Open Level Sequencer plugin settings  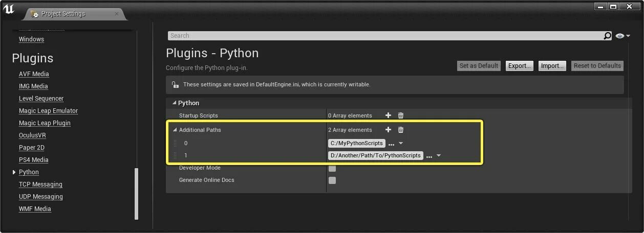point(41,99)
